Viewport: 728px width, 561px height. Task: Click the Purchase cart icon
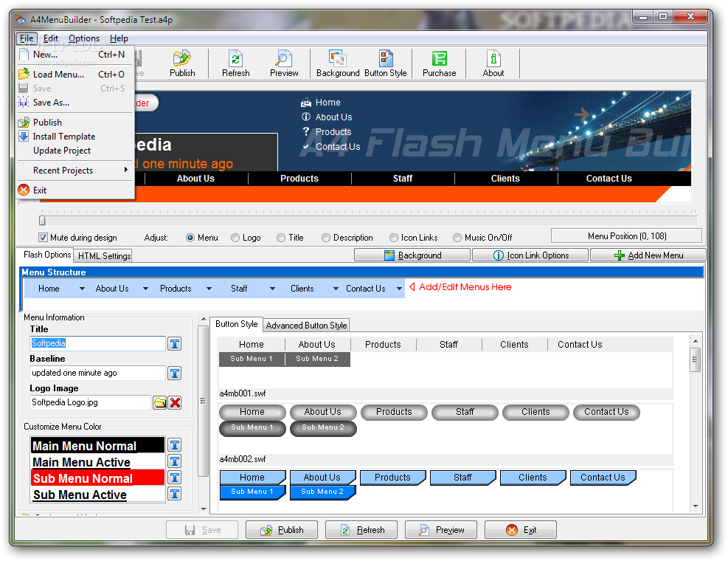click(x=439, y=63)
